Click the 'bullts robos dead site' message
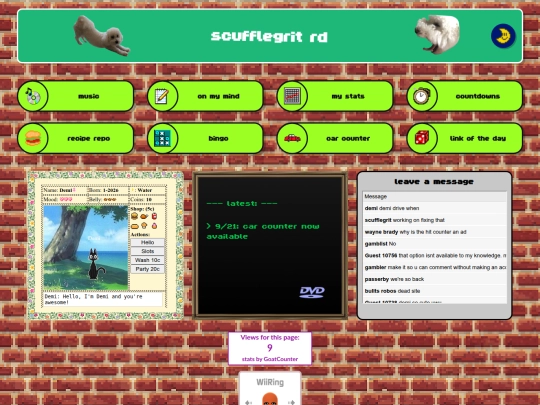540x405 pixels. point(435,291)
